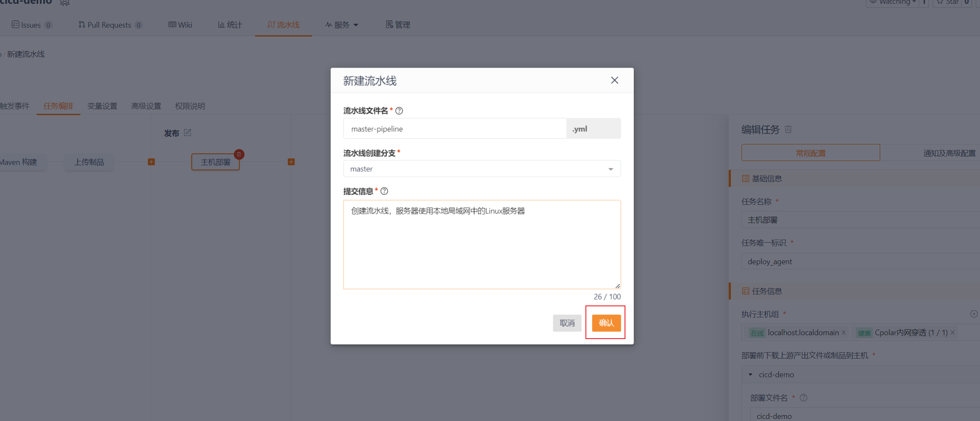Switch to the 触发事件 tab

14,106
